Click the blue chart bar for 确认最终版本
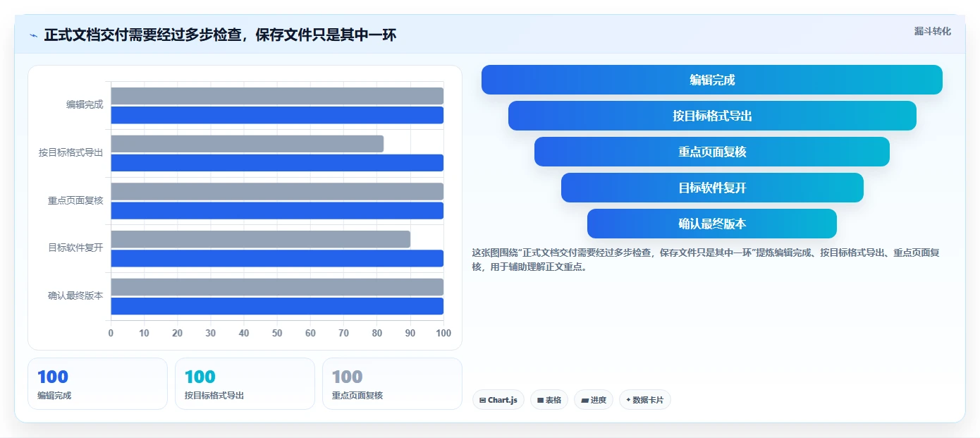980x438 pixels. (x=277, y=306)
